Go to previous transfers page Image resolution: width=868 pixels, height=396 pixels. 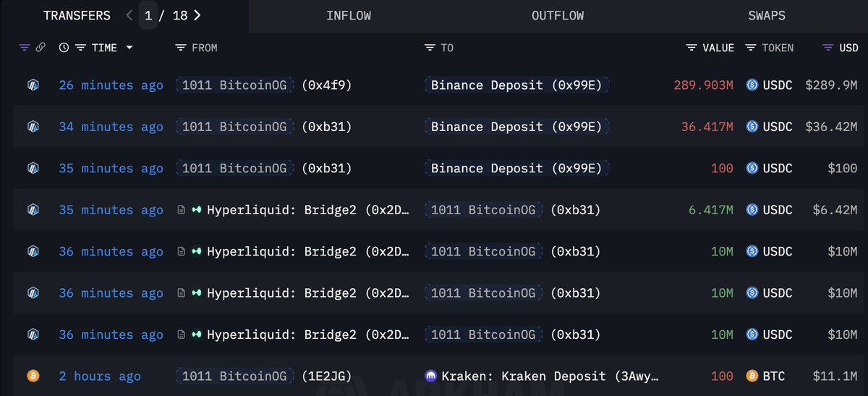[x=129, y=15]
